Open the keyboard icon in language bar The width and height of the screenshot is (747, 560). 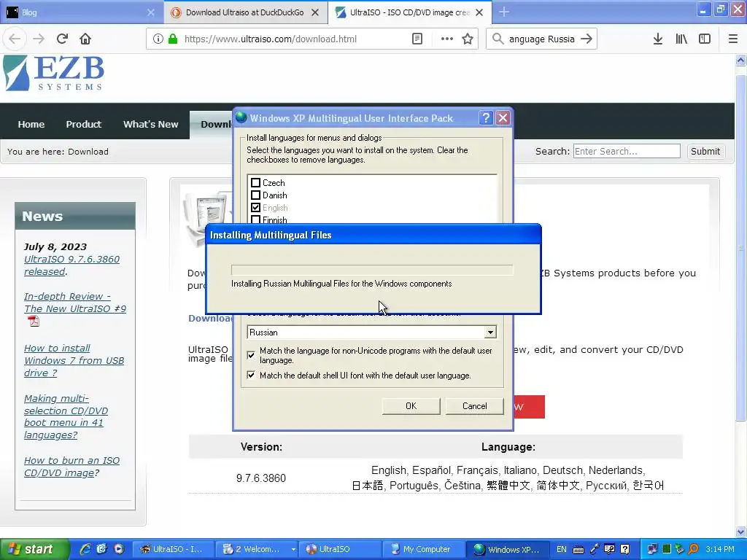[578, 550]
